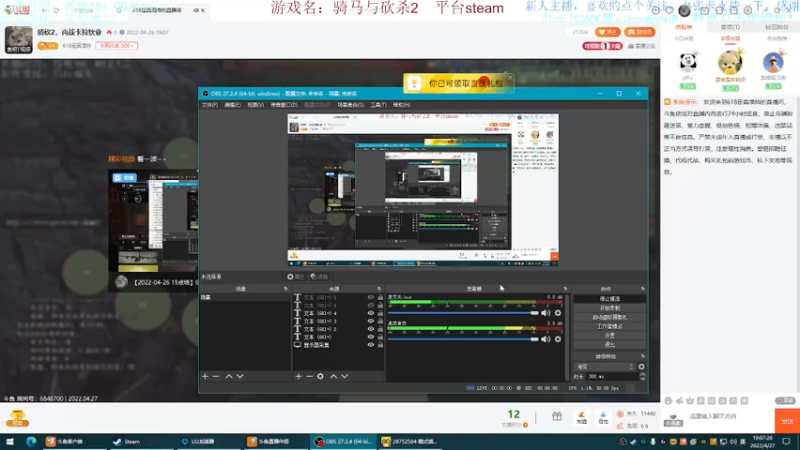Open Settings from OBS controls
This screenshot has height=450, width=800.
click(610, 335)
